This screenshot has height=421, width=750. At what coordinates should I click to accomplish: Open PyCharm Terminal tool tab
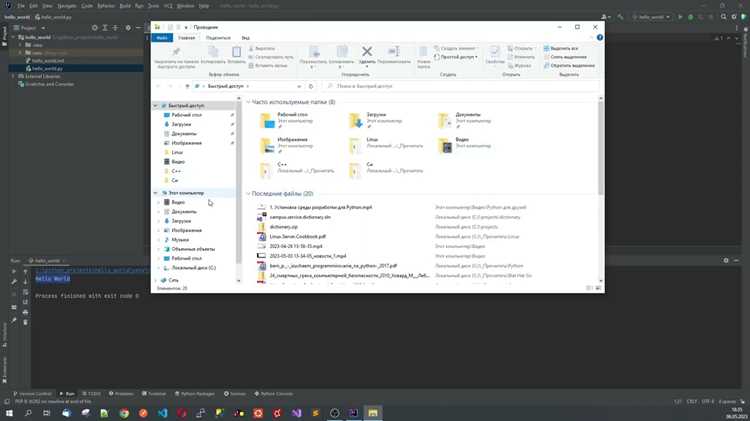[x=154, y=394]
